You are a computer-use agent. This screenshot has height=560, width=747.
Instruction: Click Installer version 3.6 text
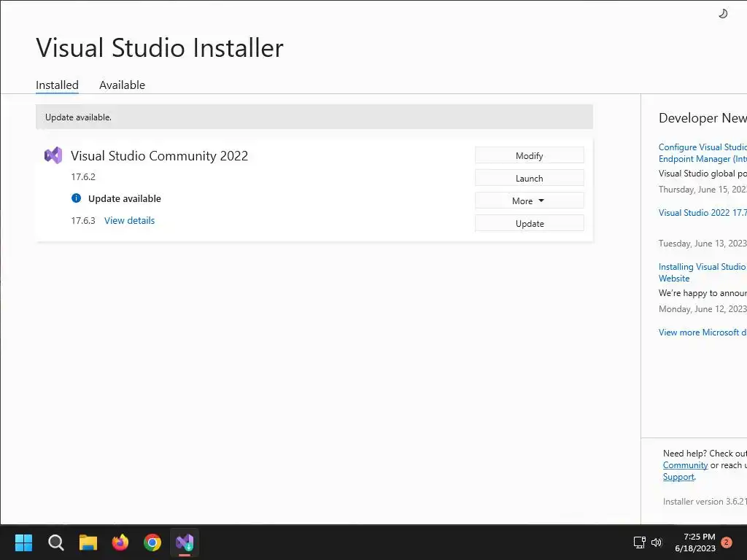pyautogui.click(x=705, y=502)
